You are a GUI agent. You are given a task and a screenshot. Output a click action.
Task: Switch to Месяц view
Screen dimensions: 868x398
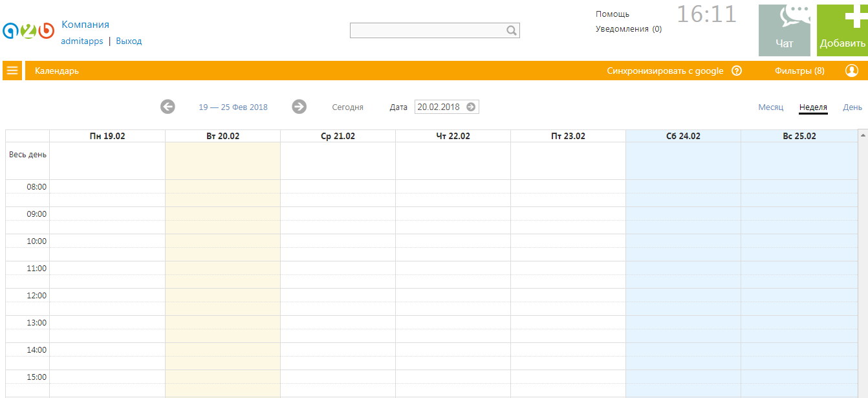pos(770,107)
